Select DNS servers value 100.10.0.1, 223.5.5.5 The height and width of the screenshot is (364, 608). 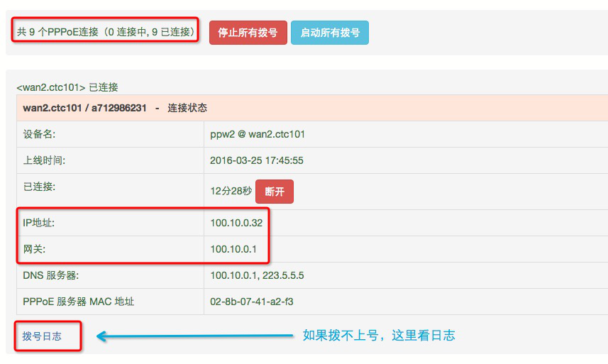tap(257, 275)
